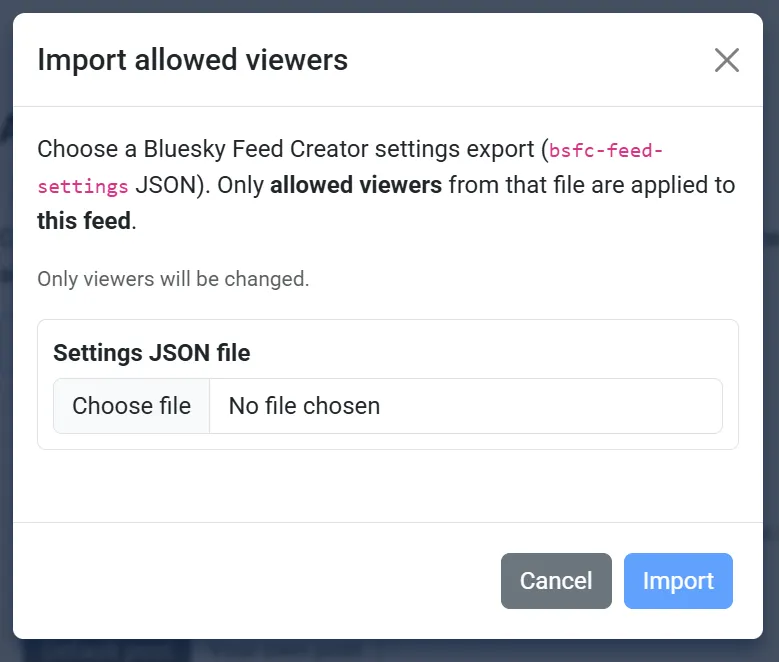Click the pink bsfc-feed- code text

(606, 150)
